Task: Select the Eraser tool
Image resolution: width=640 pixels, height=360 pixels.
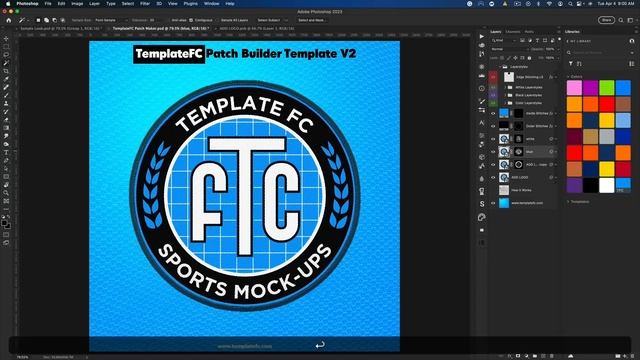Action: [6, 120]
